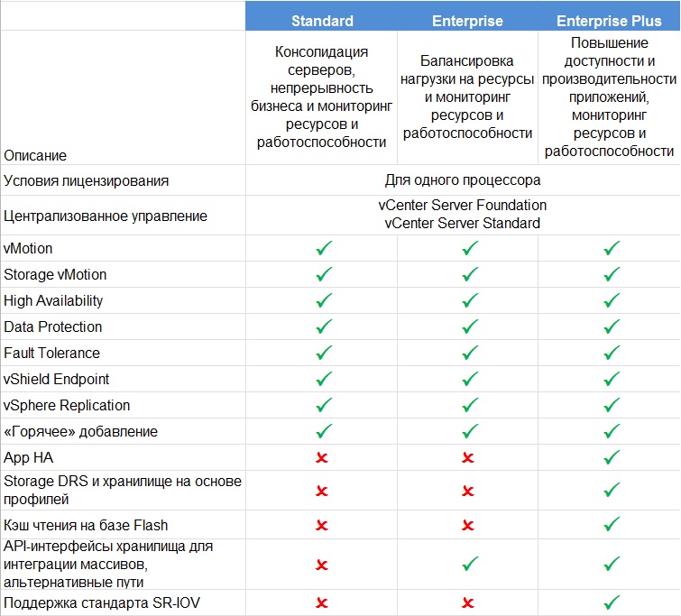Click the Storage vMotion row label

55,274
